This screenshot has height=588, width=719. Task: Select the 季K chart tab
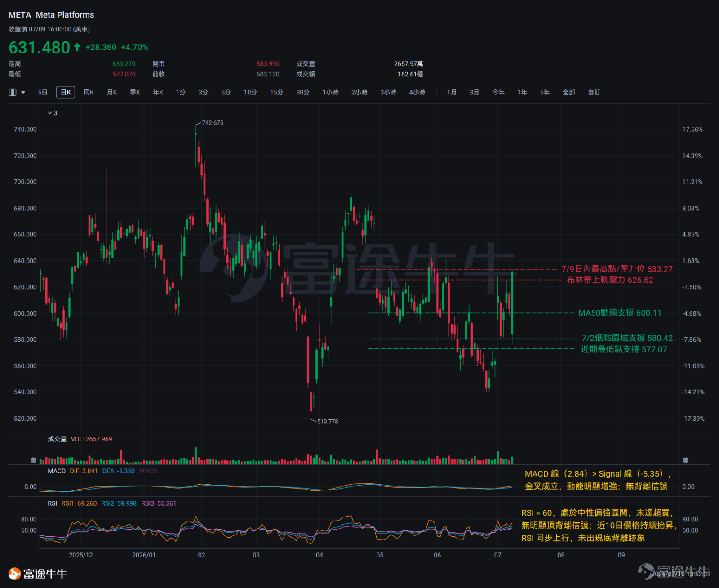tap(135, 92)
